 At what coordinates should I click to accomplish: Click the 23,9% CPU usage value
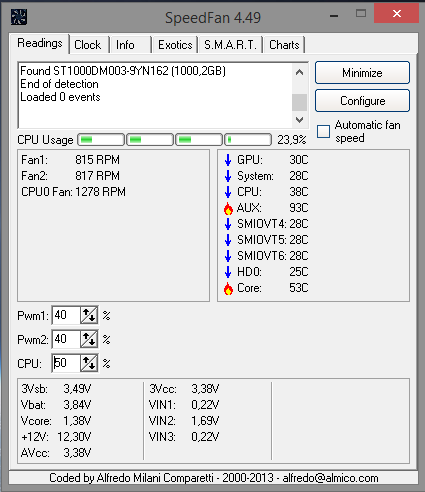292,140
